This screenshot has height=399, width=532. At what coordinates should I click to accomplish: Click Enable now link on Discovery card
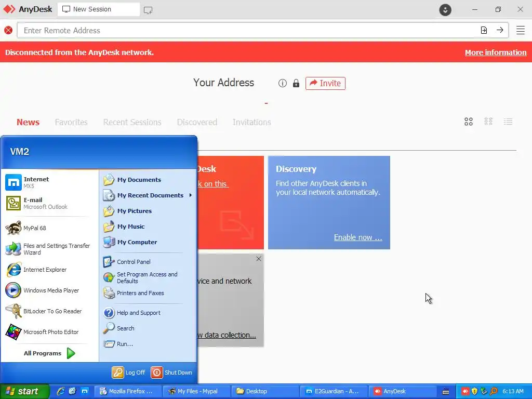(358, 237)
